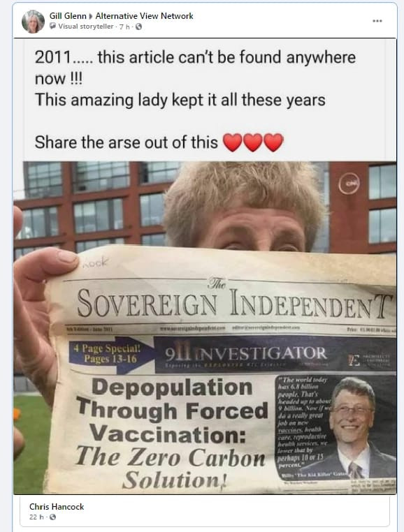Click the triangle arrow after Gill Glenn
404x532 pixels.
(x=91, y=16)
